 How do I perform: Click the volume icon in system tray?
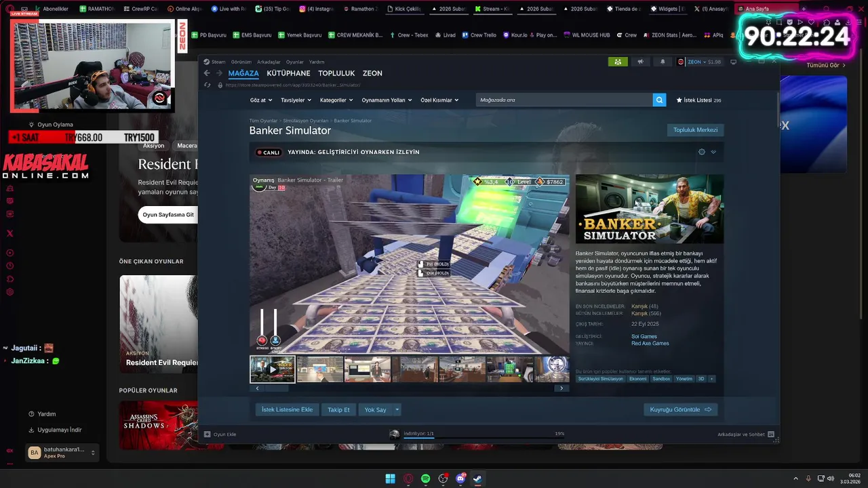(831, 479)
